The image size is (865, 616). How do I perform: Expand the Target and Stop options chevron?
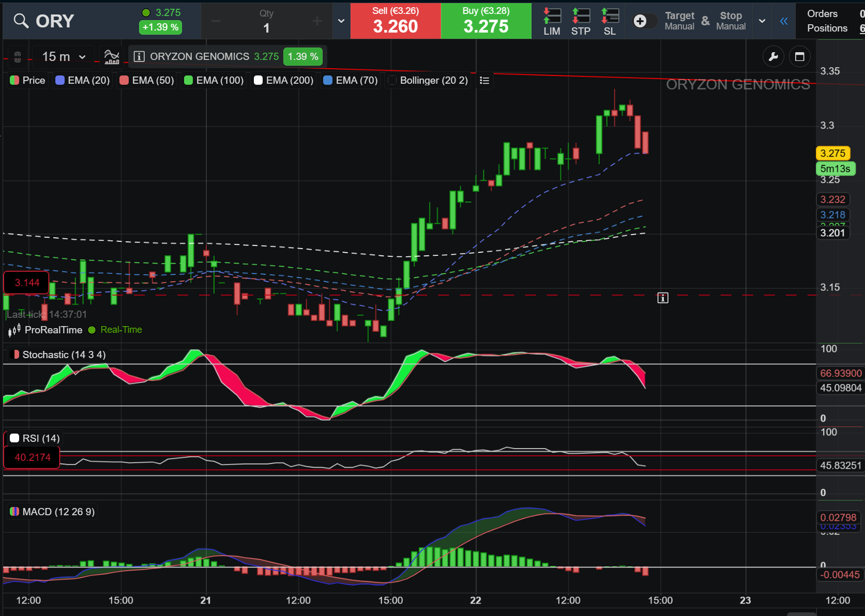pyautogui.click(x=762, y=21)
